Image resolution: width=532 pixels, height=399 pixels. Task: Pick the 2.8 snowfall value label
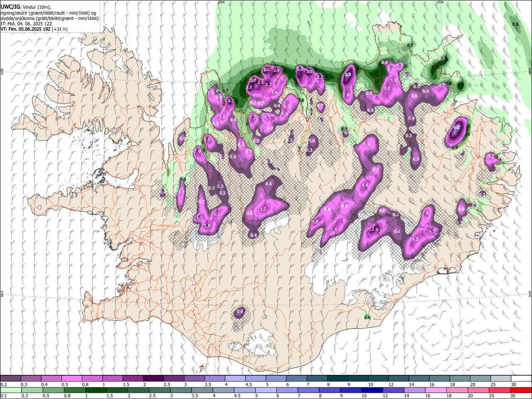pyautogui.click(x=261, y=83)
